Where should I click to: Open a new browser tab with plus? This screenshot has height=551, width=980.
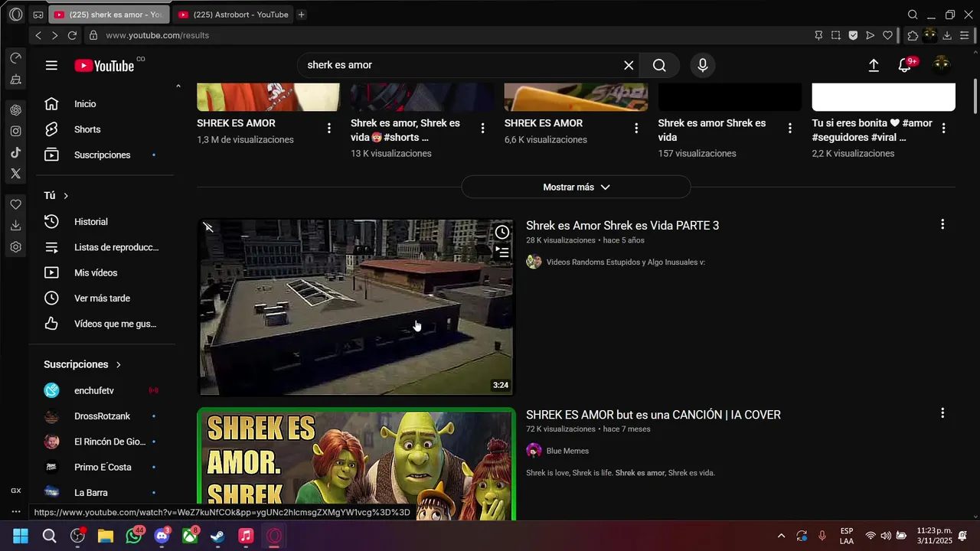click(x=302, y=15)
